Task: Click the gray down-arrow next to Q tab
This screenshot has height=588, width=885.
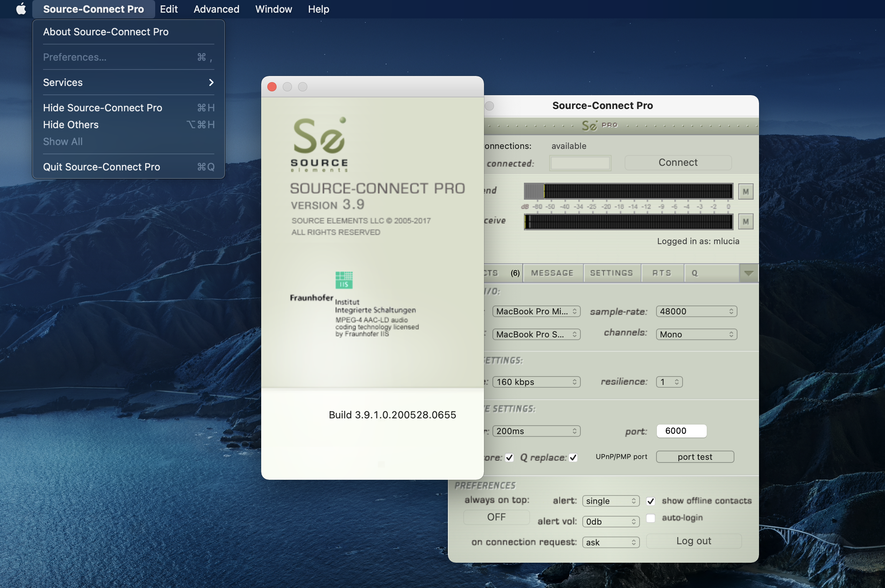Action: click(x=748, y=273)
